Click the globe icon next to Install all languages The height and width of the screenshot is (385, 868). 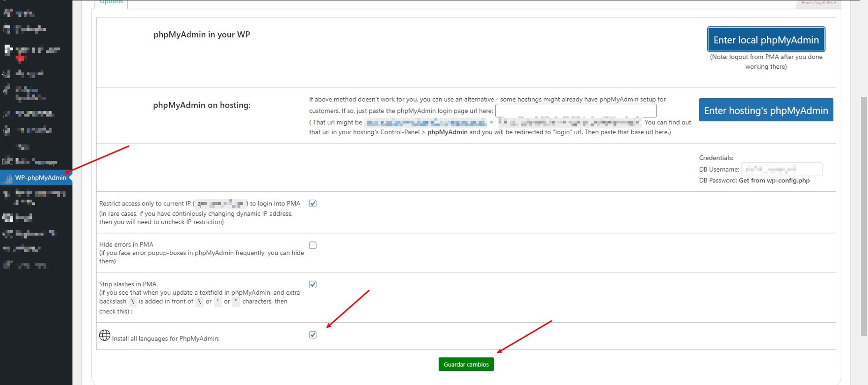[105, 335]
